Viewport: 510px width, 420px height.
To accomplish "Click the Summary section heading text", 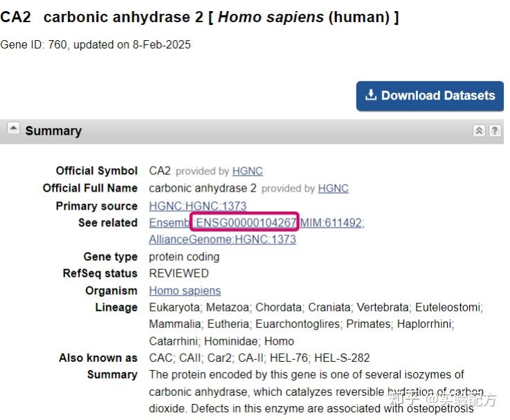I will 53,131.
